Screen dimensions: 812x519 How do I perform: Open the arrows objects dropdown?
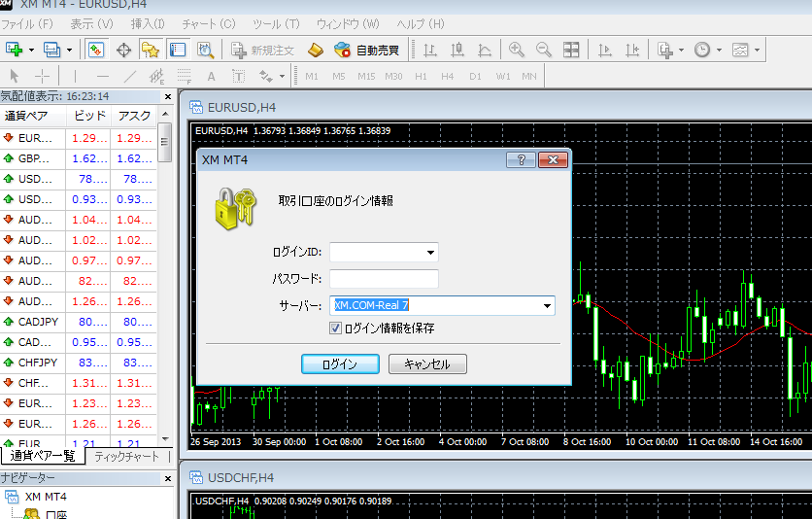coord(283,76)
